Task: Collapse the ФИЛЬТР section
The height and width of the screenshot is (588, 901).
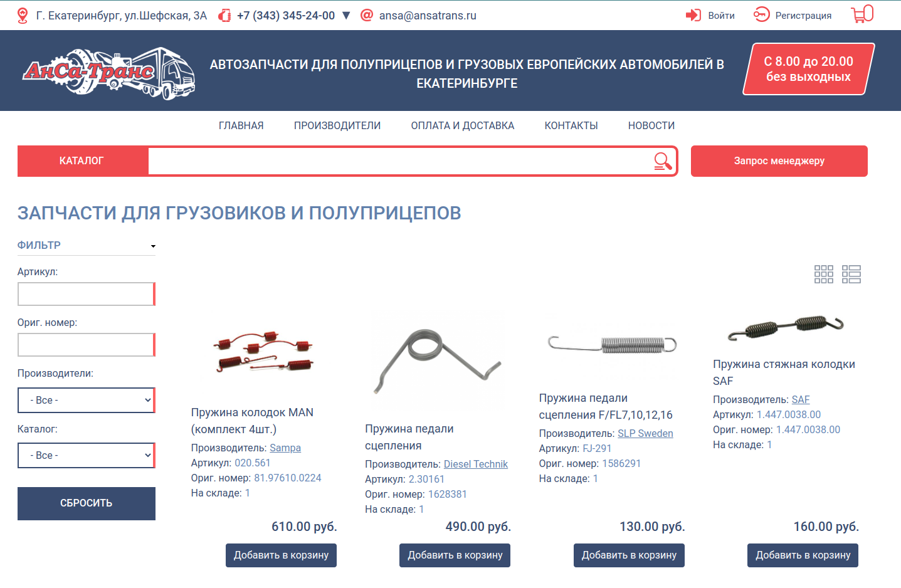Action: (87, 245)
